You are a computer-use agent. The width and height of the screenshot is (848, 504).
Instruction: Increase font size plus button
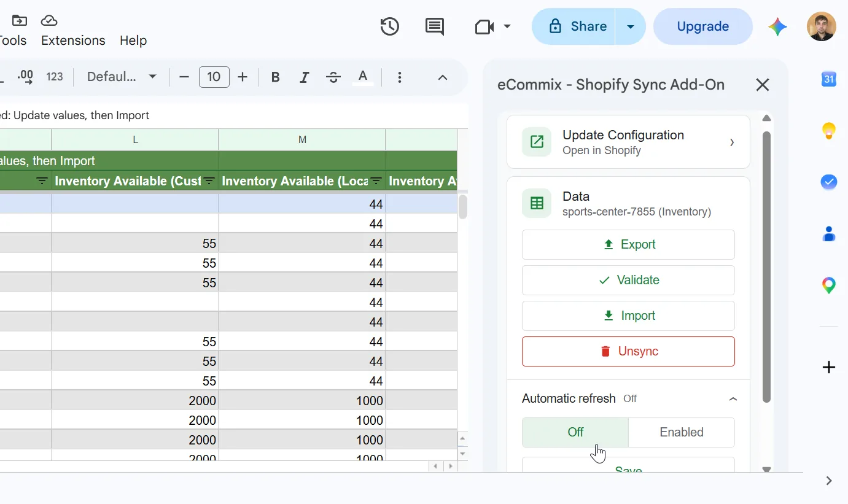243,77
